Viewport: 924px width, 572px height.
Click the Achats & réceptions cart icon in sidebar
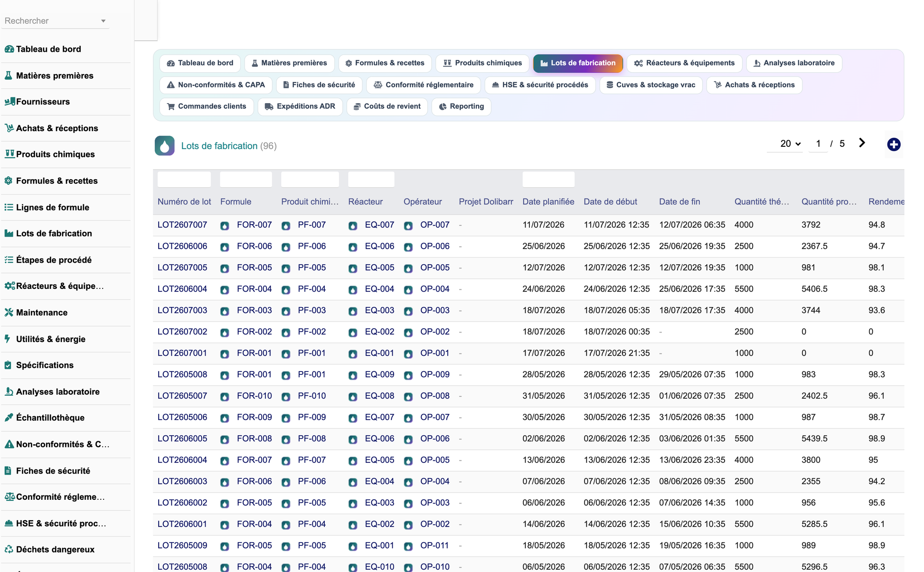(x=9, y=128)
